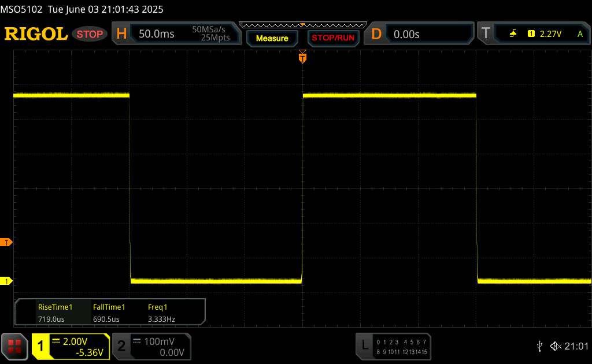Tap the red STOP status badge
This screenshot has height=364, width=592.
point(90,34)
